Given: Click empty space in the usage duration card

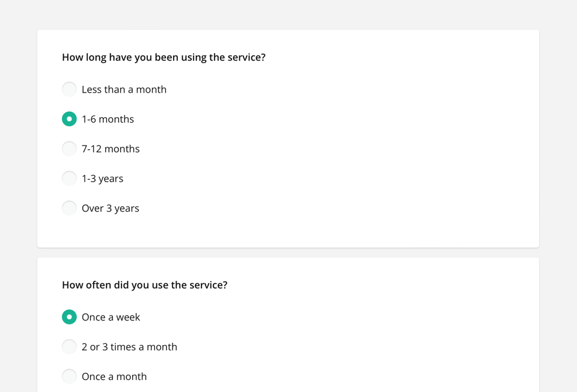Looking at the screenshot, I should [x=391, y=150].
